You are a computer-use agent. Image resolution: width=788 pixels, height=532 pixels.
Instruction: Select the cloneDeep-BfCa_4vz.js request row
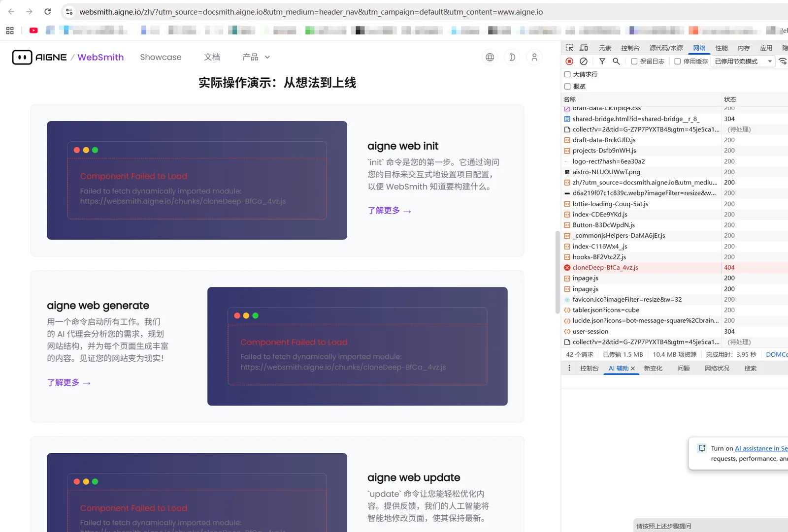click(x=675, y=268)
